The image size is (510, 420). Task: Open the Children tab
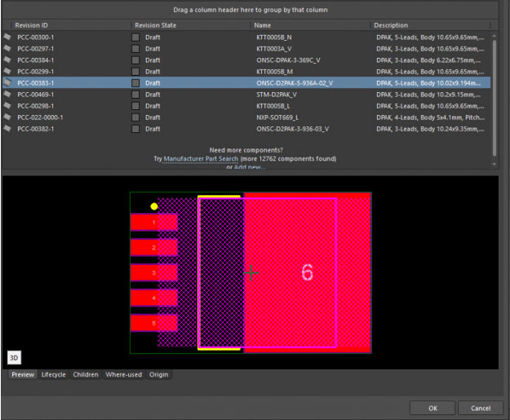pos(86,374)
